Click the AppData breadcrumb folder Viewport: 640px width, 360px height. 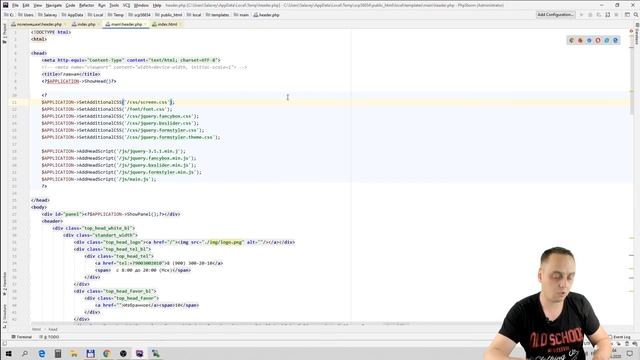tap(73, 15)
